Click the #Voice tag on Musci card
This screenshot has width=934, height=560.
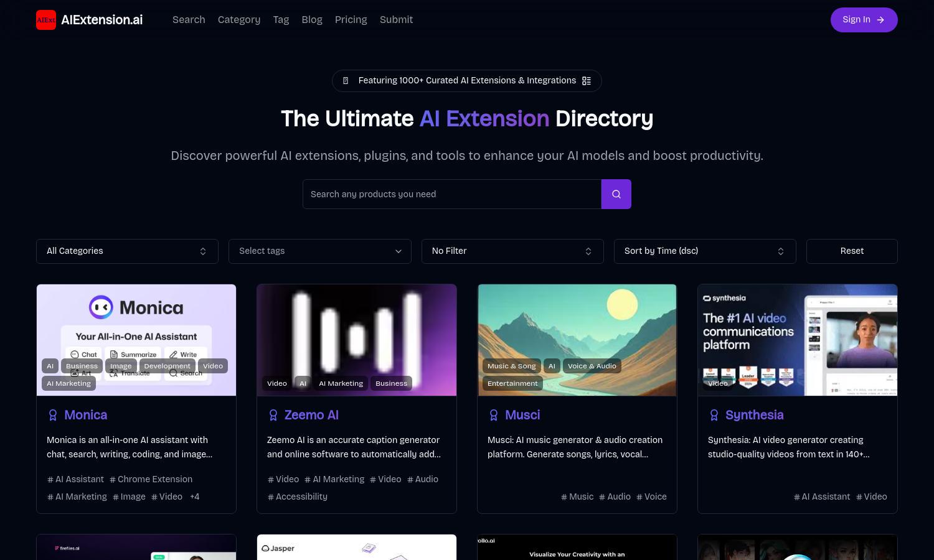click(651, 497)
